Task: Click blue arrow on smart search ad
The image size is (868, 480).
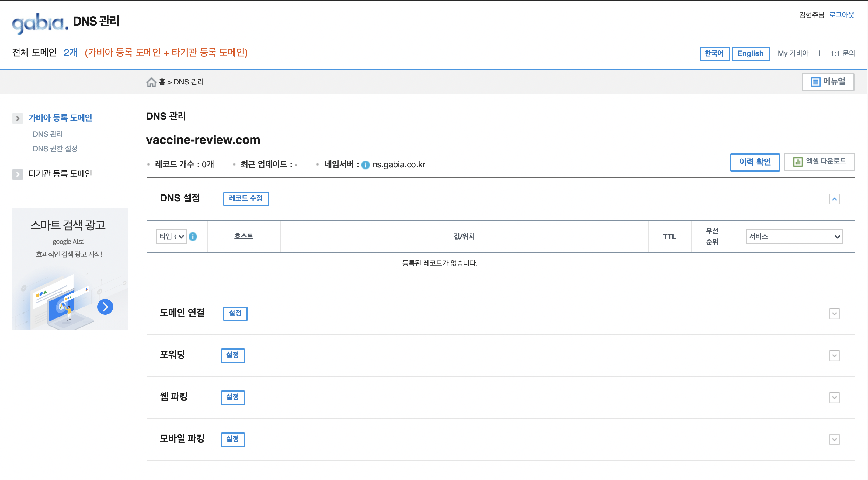Action: [x=105, y=307]
